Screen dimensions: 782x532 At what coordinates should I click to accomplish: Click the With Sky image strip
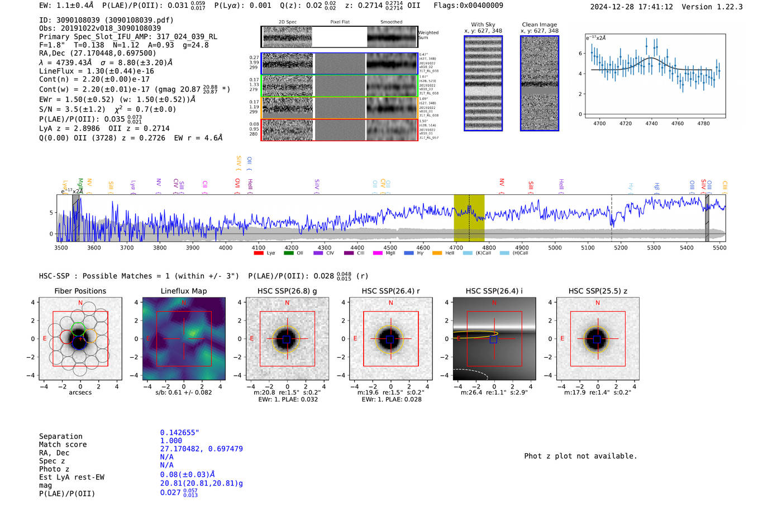(483, 83)
